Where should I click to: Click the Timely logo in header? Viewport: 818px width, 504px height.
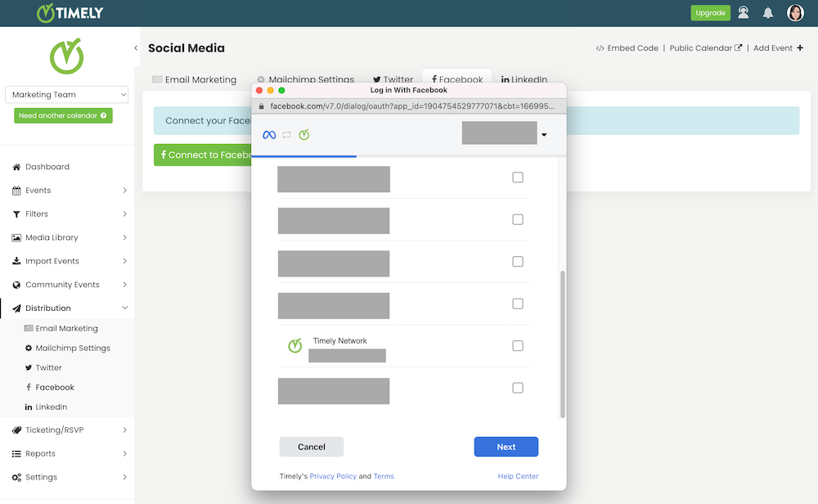point(70,13)
